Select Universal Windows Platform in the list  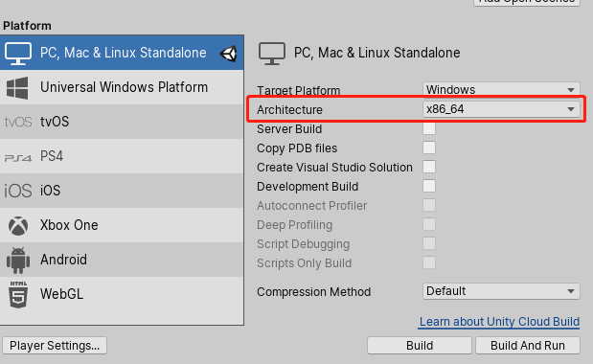click(x=122, y=87)
